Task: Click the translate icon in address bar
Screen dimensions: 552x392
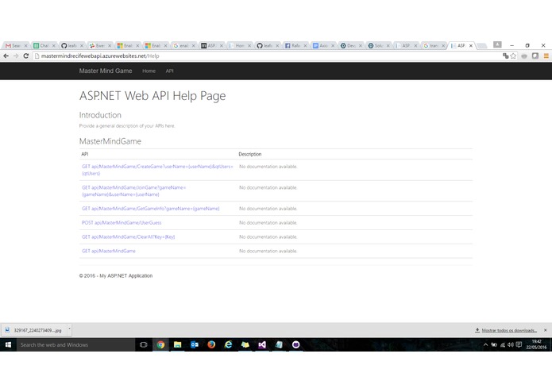Action: (x=505, y=56)
